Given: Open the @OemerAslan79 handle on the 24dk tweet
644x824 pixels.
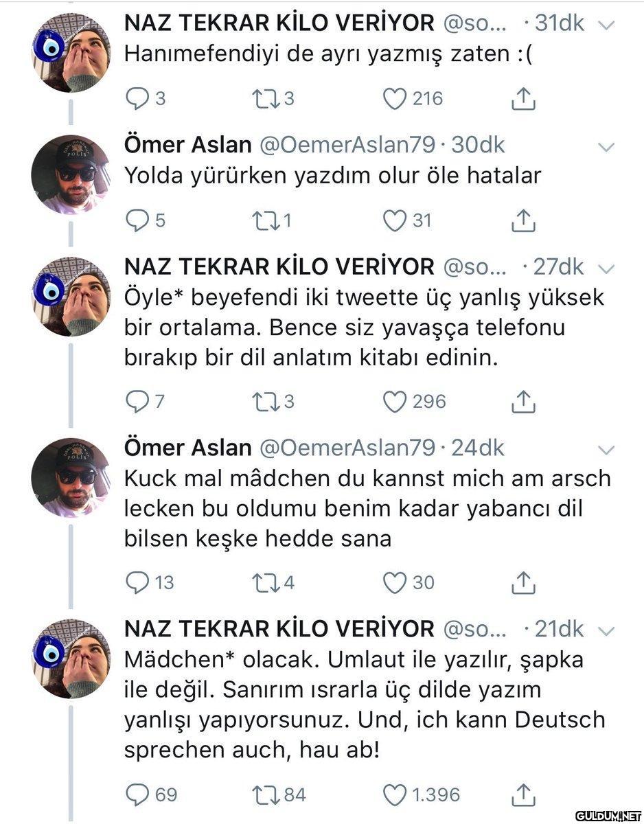Looking at the screenshot, I should [346, 448].
